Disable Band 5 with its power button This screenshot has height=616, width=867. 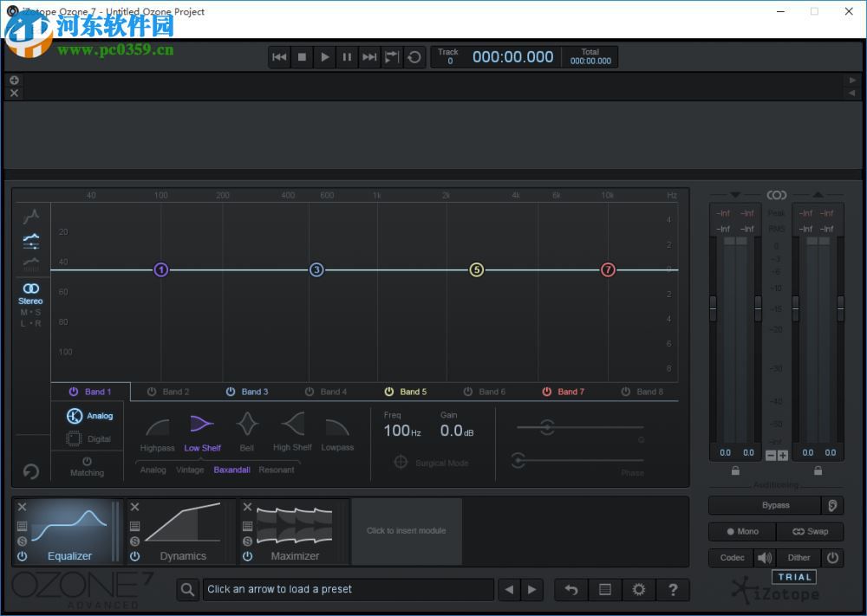point(388,391)
